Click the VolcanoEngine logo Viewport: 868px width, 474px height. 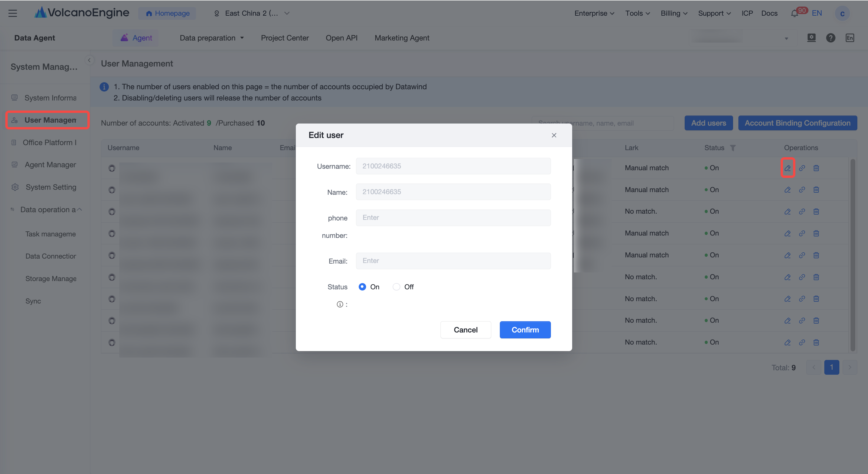[82, 13]
